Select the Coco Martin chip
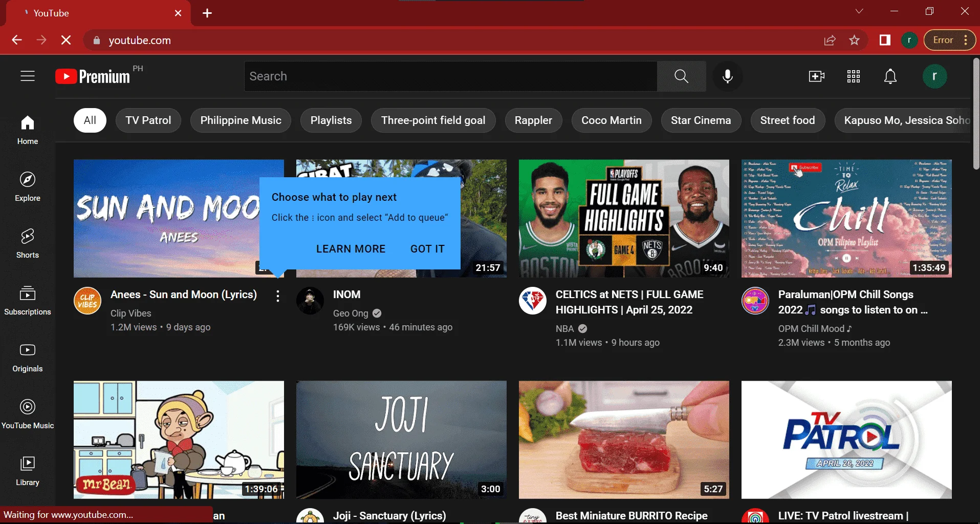This screenshot has height=524, width=980. click(612, 120)
